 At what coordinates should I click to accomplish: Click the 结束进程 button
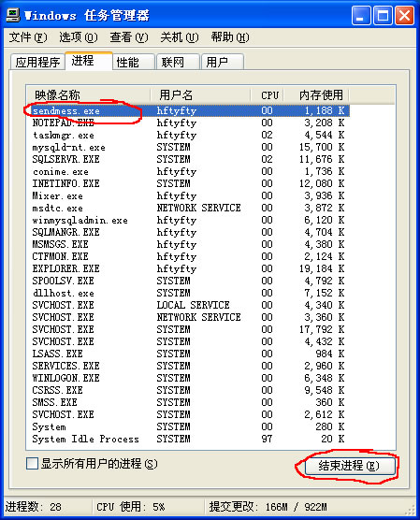350,466
